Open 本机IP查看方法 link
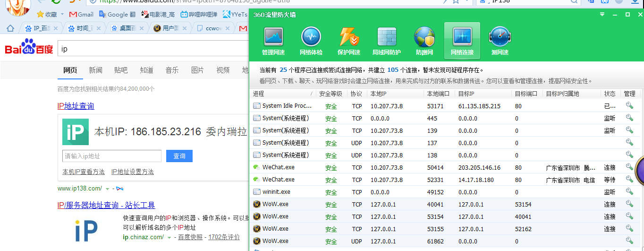The height and width of the screenshot is (251, 644). click(x=84, y=172)
